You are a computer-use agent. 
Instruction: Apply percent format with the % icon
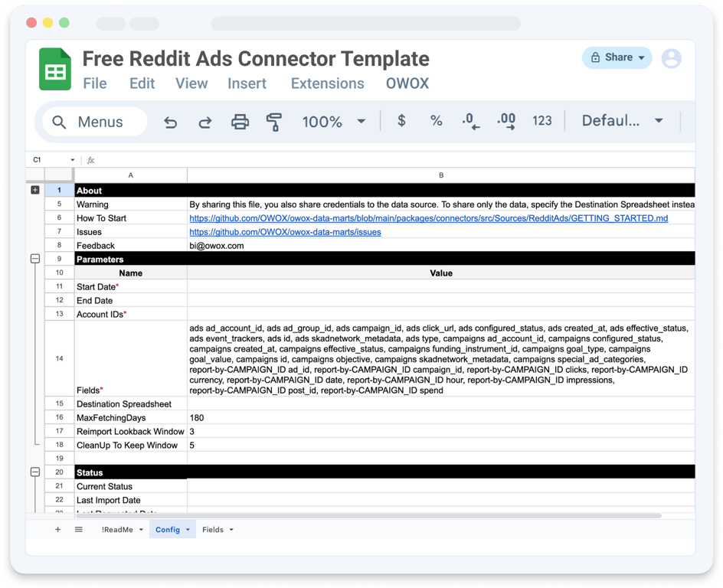(x=437, y=121)
